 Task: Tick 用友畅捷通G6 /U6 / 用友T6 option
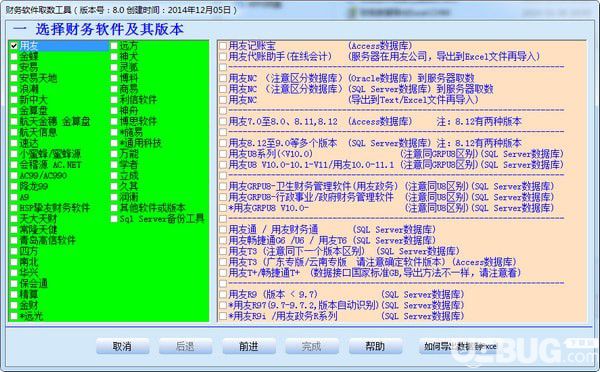tap(223, 240)
